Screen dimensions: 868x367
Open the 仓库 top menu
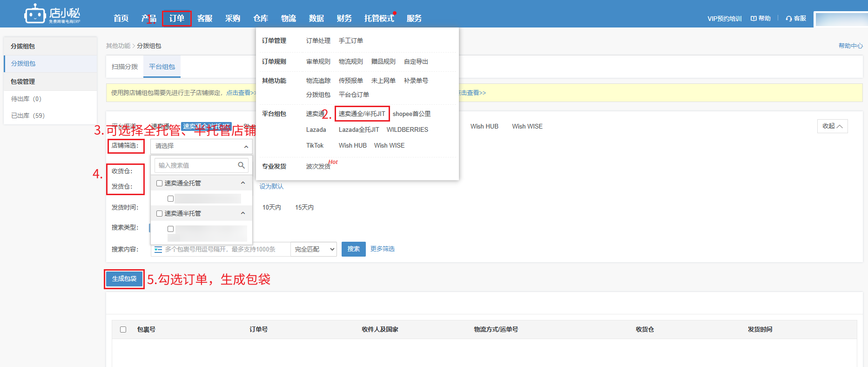tap(261, 18)
